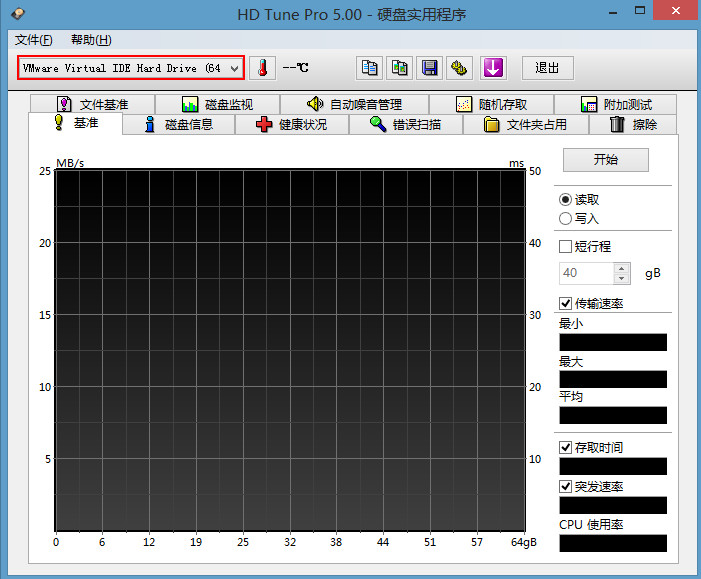Click the floppy disk save icon
701x579 pixels.
tap(430, 68)
